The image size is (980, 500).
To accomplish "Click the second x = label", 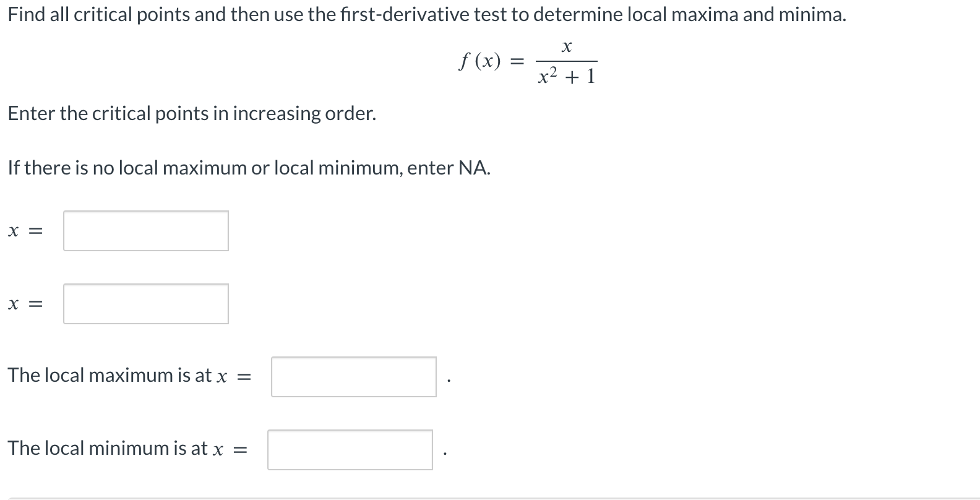I will coord(25,303).
